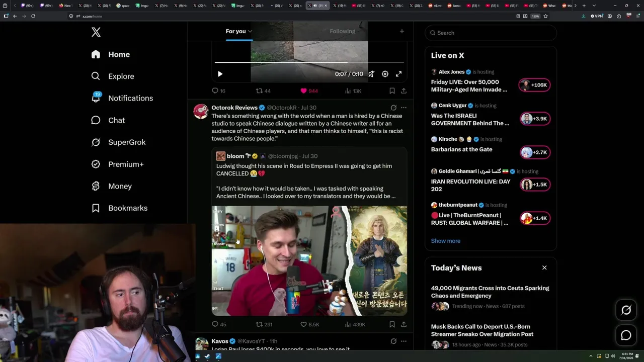Repost Octorok post with 291 reposts

click(x=264, y=324)
